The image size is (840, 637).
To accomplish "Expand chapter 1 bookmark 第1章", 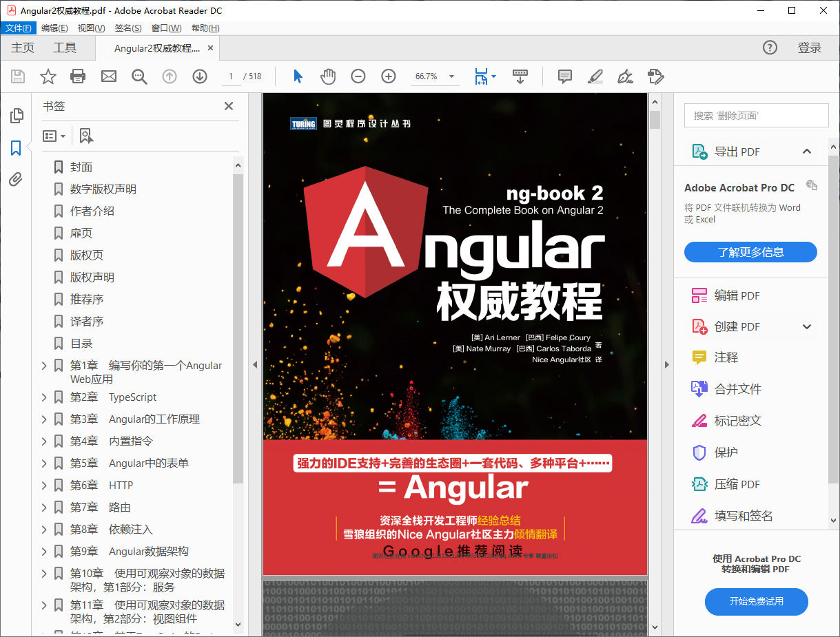I will click(44, 366).
